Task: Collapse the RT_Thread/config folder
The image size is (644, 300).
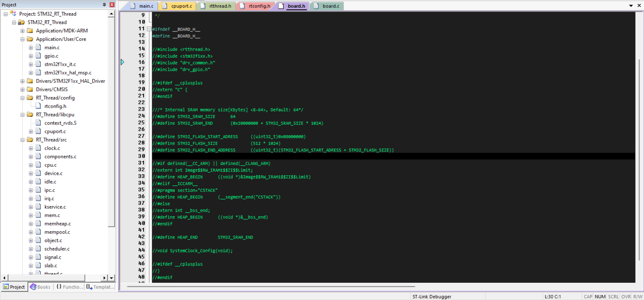Action: tap(22, 98)
